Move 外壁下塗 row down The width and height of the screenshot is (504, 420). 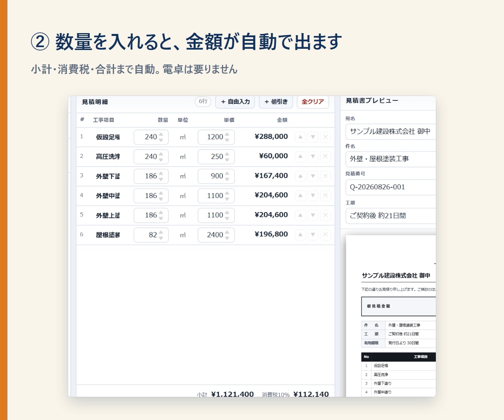[x=313, y=176]
